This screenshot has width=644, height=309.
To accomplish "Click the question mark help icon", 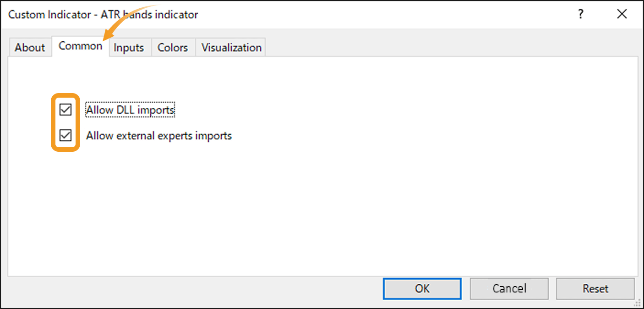I will pos(581,14).
